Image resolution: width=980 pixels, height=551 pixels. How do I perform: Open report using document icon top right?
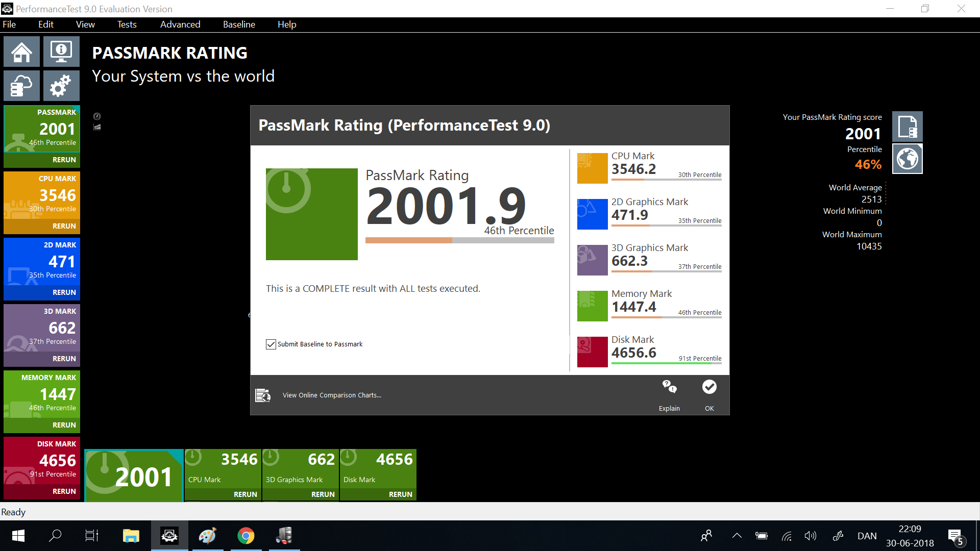908,127
